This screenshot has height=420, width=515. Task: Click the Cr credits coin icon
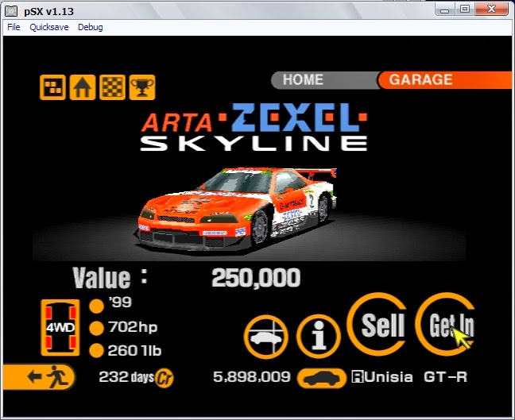[x=164, y=379]
